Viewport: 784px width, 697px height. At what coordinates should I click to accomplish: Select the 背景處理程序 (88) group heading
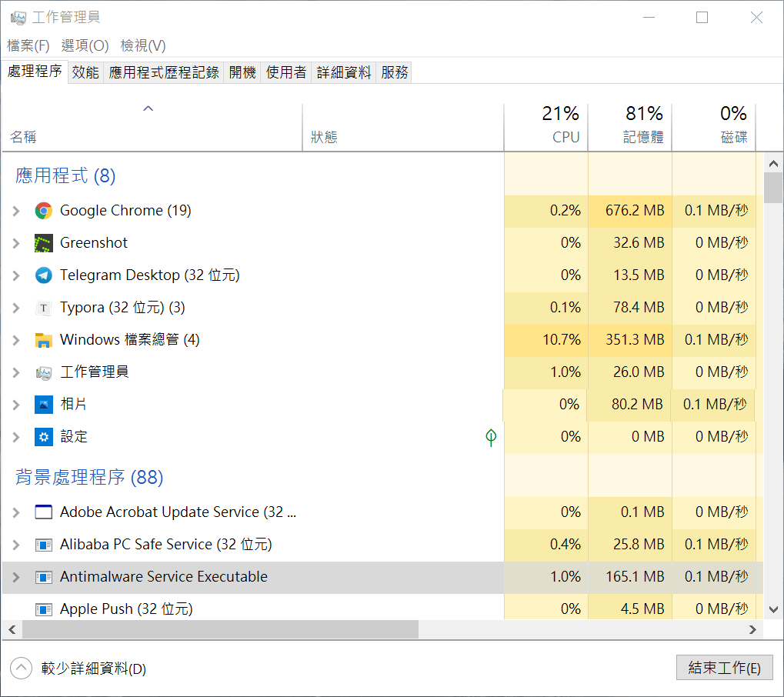89,478
